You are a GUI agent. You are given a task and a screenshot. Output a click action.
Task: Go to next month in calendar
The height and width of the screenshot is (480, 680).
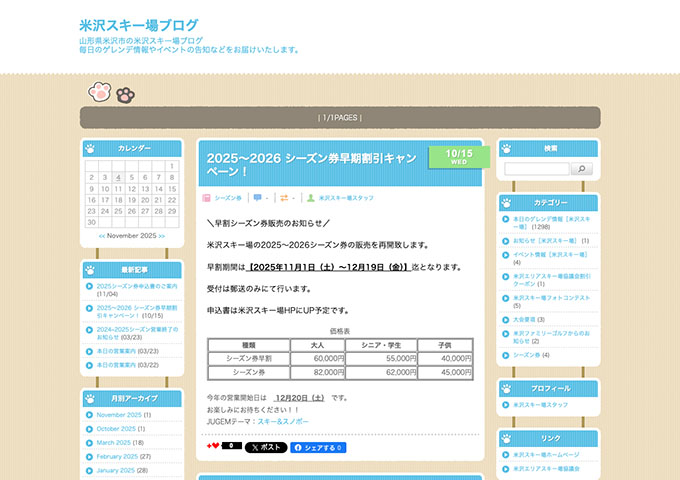(x=162, y=236)
